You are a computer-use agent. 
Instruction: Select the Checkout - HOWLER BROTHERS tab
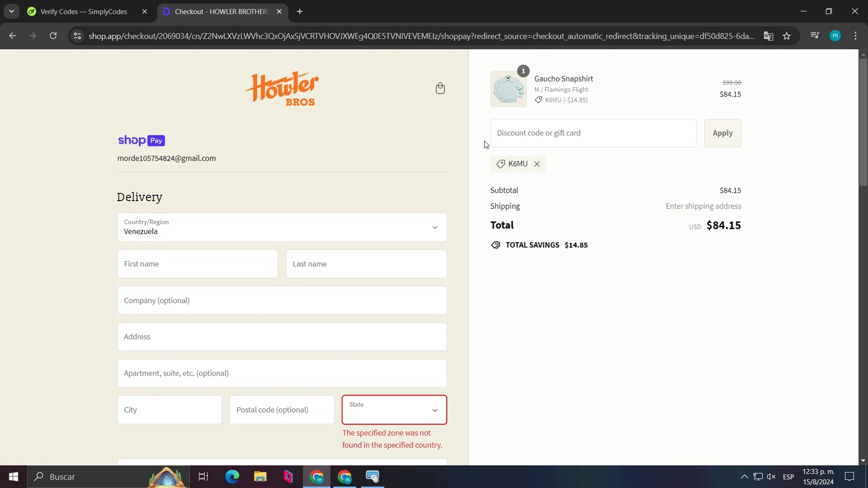[222, 12]
